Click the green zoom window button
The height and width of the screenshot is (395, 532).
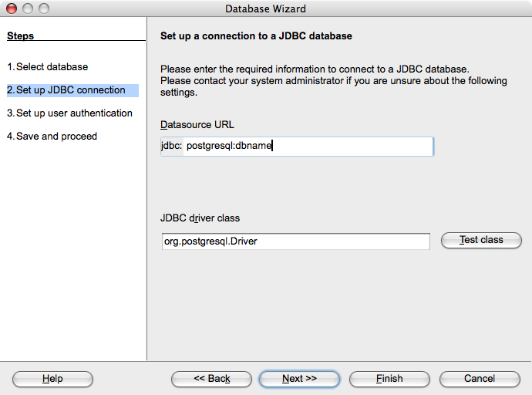[44, 9]
